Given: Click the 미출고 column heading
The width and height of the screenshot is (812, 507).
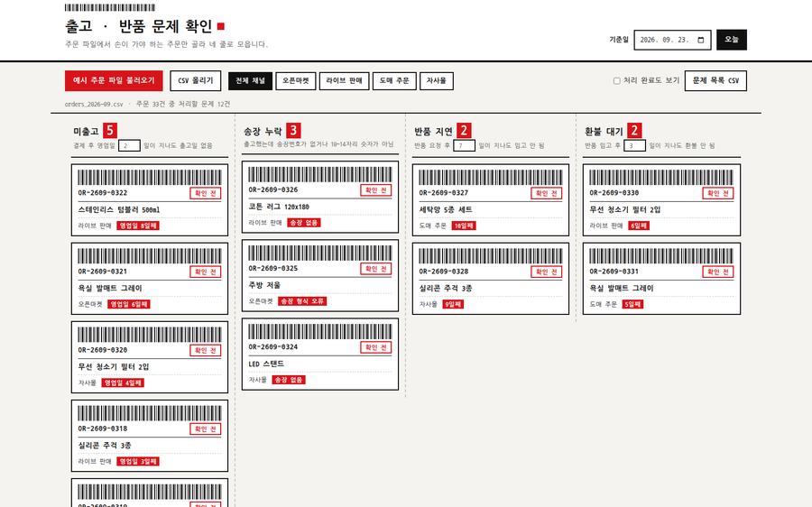Looking at the screenshot, I should point(86,131).
